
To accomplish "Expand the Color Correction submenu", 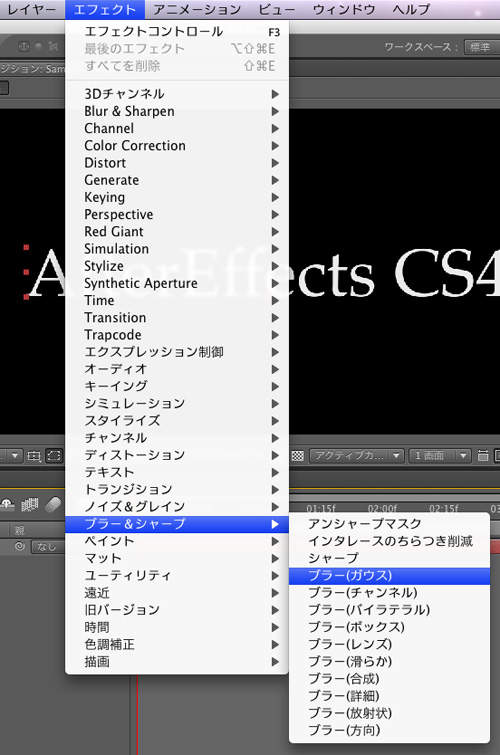I will 177,146.
